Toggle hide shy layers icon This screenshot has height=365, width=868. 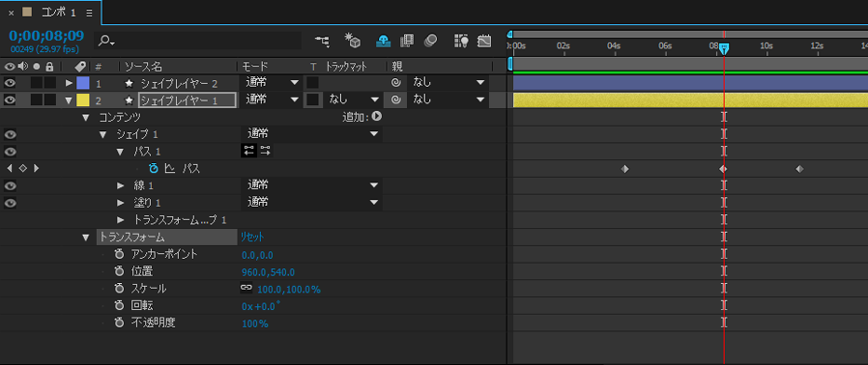click(383, 41)
